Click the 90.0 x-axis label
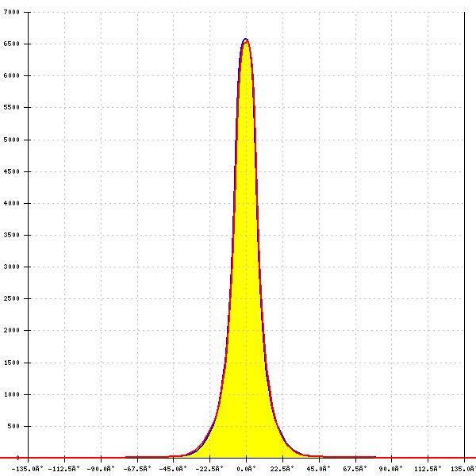 point(390,469)
